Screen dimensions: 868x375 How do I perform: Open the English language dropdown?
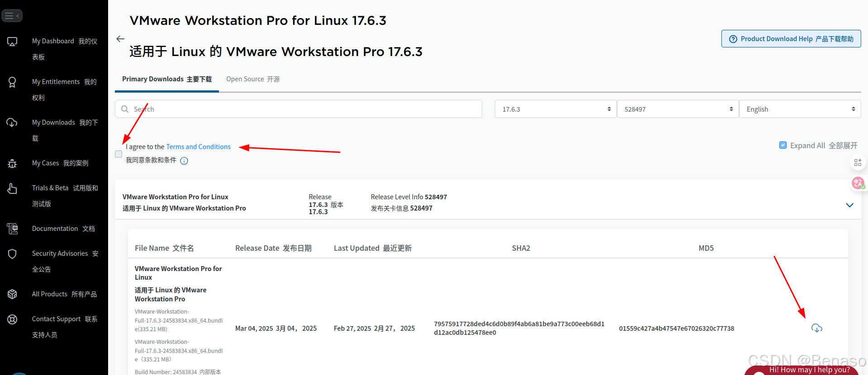pos(800,109)
